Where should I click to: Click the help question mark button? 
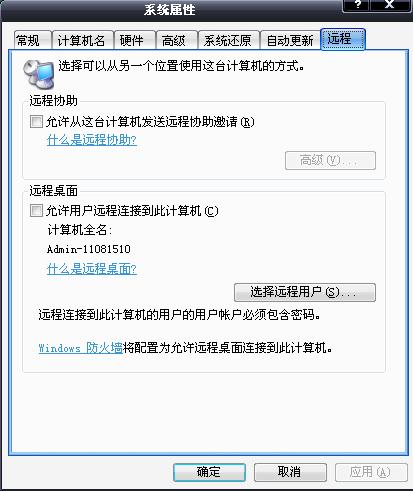(x=357, y=5)
